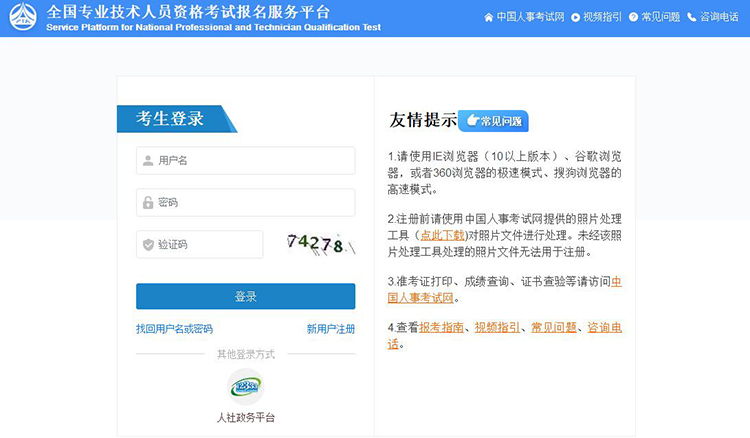Click the blue 登录 login button
750x438 pixels.
(245, 296)
